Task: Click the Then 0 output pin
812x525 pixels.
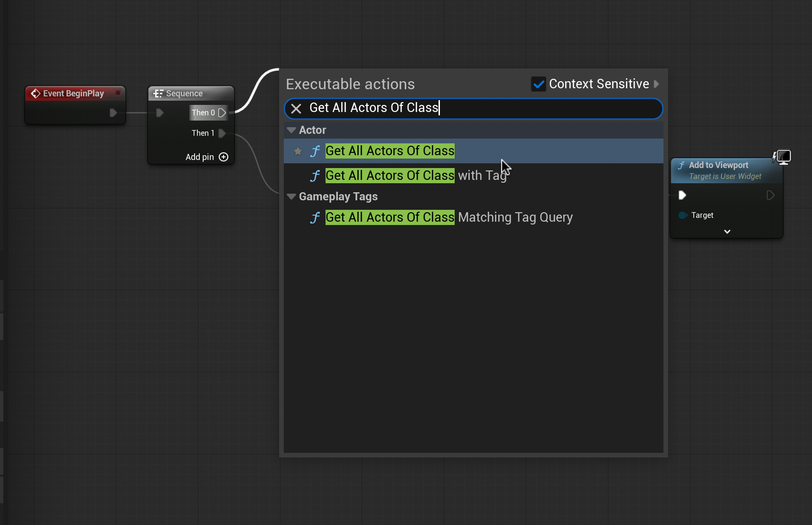Action: click(222, 113)
